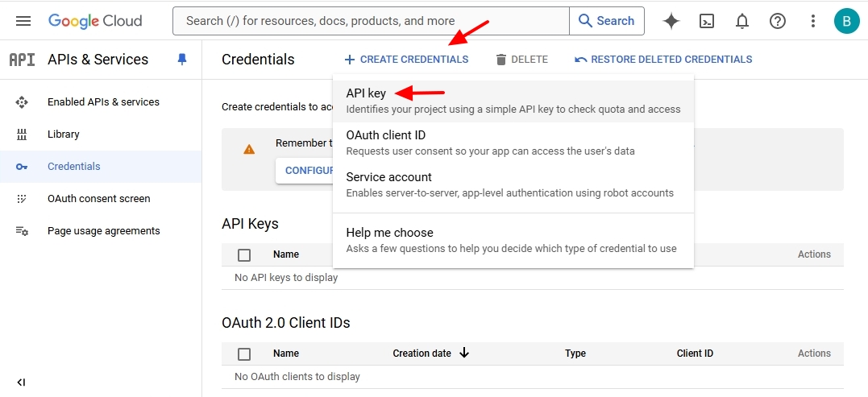The height and width of the screenshot is (397, 868).
Task: Click the orange warning triangle icon
Action: (249, 149)
